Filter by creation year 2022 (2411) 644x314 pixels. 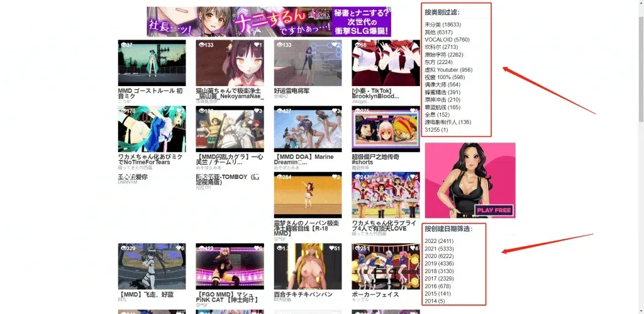pyautogui.click(x=439, y=241)
